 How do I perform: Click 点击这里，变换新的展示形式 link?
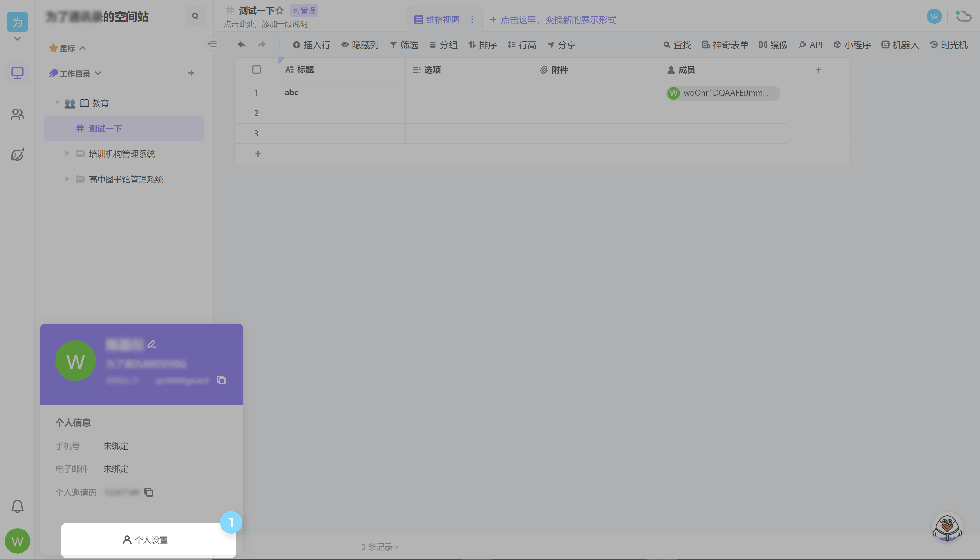[x=553, y=20]
